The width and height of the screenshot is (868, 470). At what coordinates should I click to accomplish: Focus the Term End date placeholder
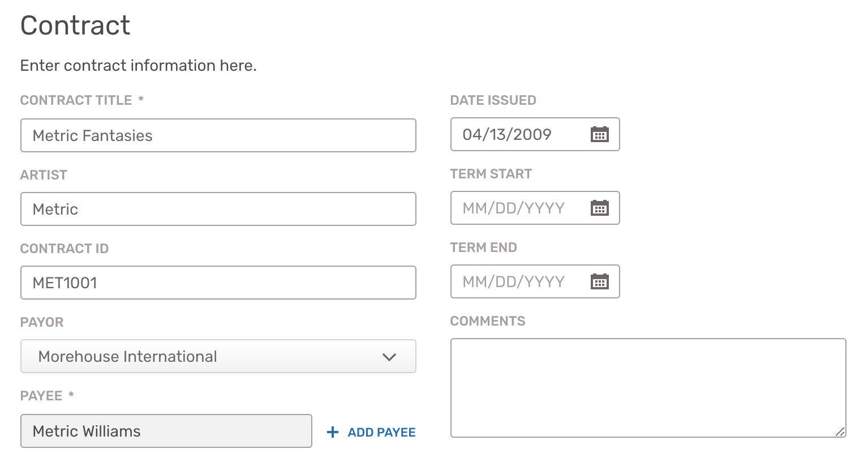coord(514,281)
